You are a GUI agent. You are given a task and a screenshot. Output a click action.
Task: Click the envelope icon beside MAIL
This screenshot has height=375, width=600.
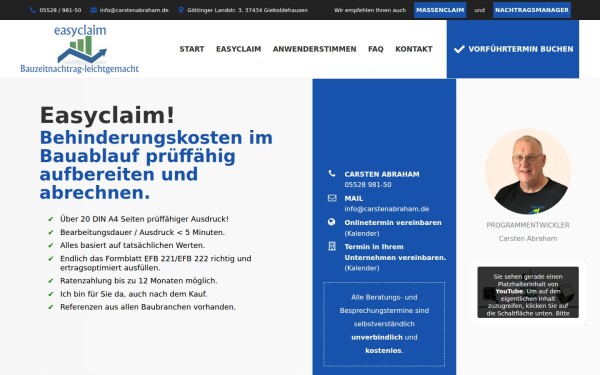tap(332, 198)
